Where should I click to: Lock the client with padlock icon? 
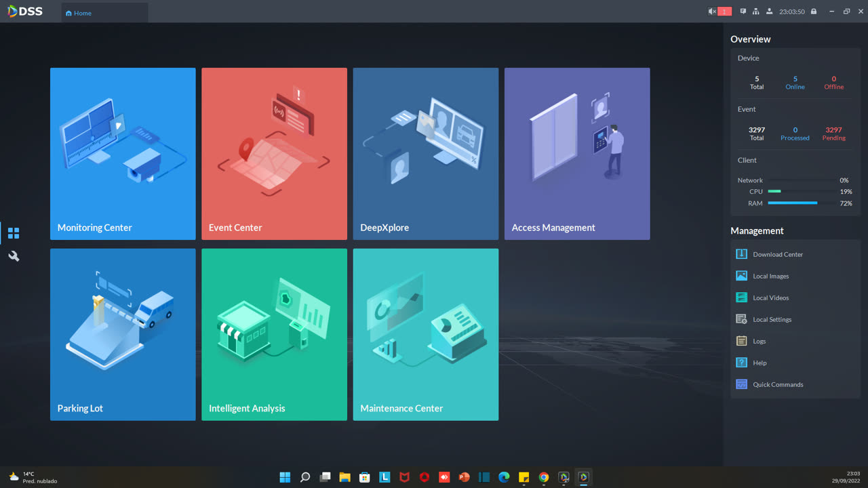(814, 12)
